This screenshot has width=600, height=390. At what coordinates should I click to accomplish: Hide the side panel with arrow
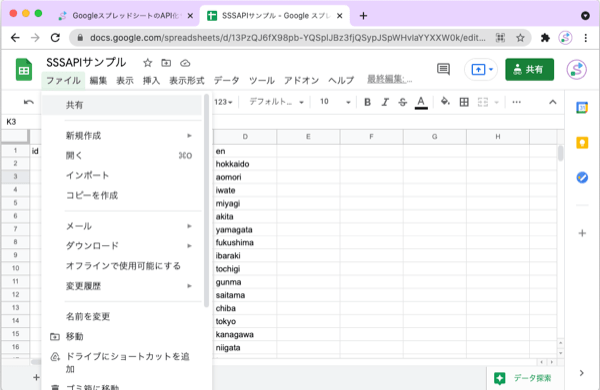click(x=582, y=373)
